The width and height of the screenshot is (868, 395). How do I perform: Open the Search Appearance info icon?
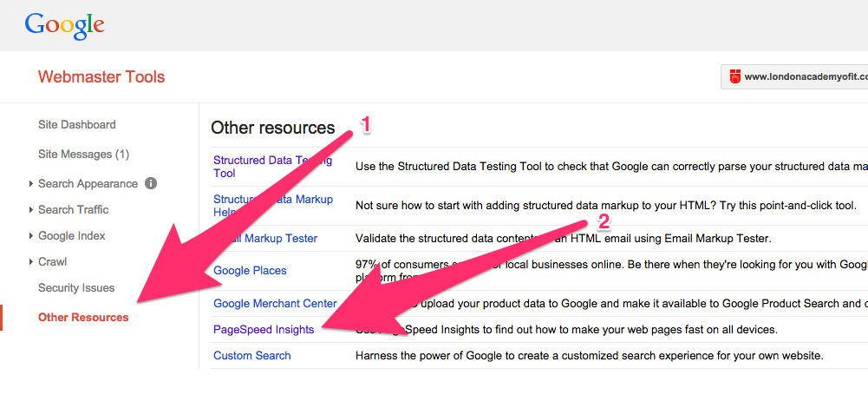[151, 183]
